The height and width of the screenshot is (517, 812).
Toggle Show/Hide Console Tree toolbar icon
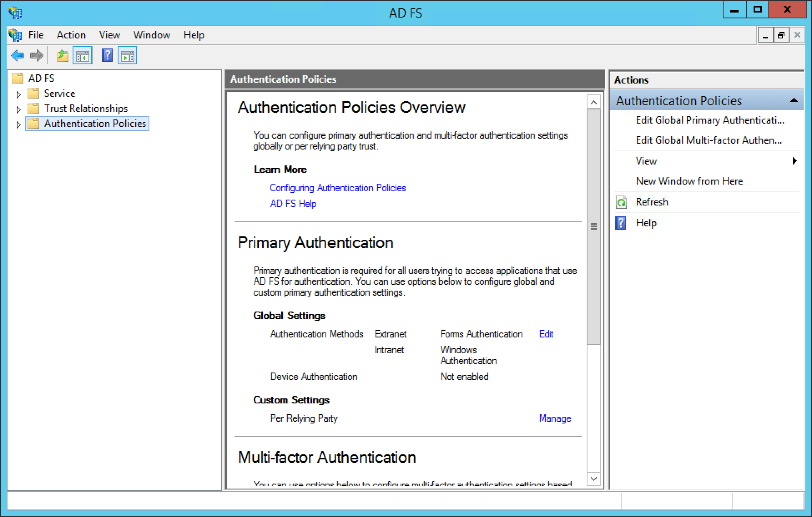point(82,56)
